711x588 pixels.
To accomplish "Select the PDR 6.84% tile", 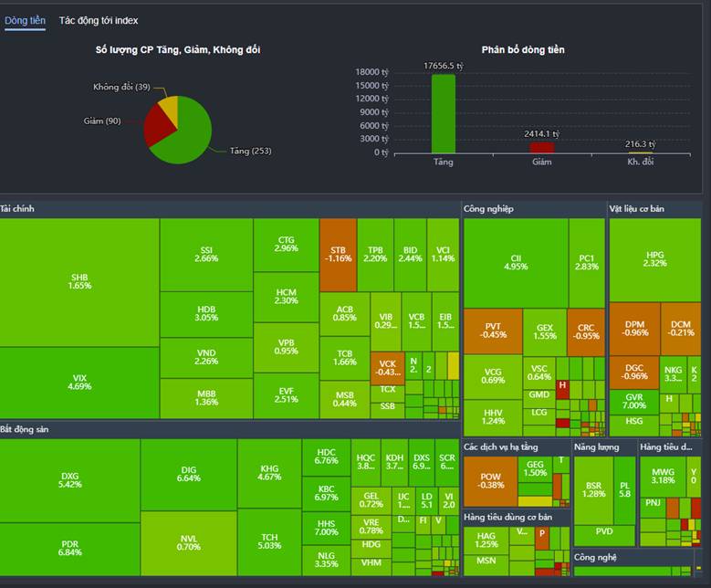I will click(70, 549).
